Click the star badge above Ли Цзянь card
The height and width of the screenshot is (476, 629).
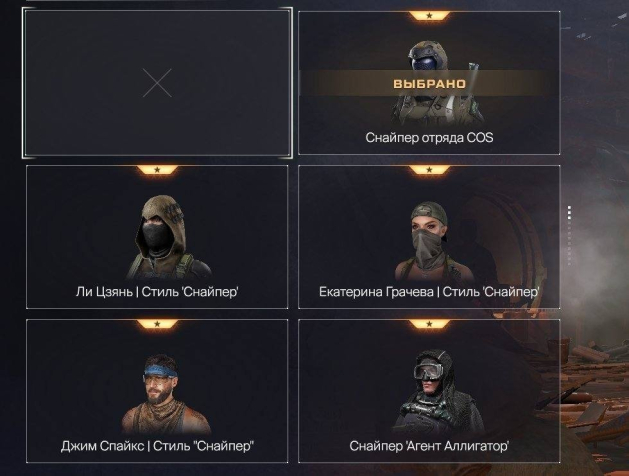(157, 170)
